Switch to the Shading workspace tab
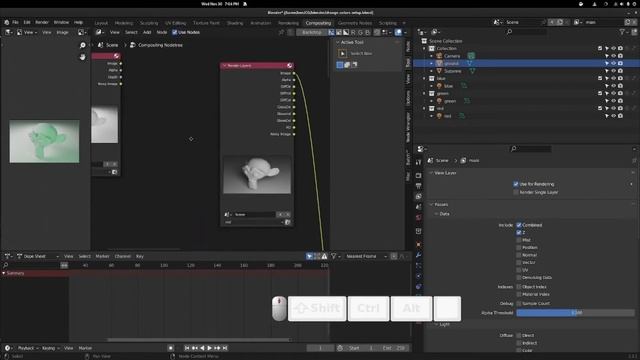This screenshot has width=640, height=360. pyautogui.click(x=235, y=23)
